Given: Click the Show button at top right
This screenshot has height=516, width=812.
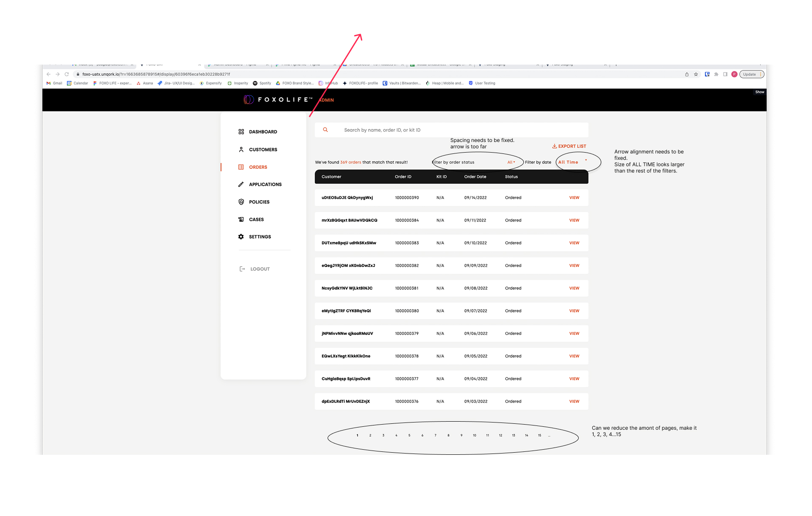Looking at the screenshot, I should tap(760, 92).
